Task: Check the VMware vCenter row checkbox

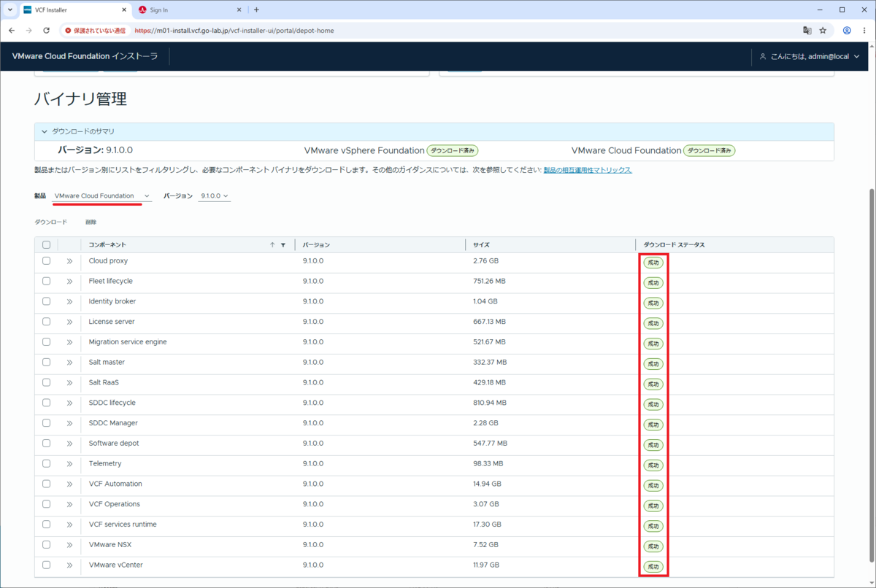Action: click(x=47, y=565)
